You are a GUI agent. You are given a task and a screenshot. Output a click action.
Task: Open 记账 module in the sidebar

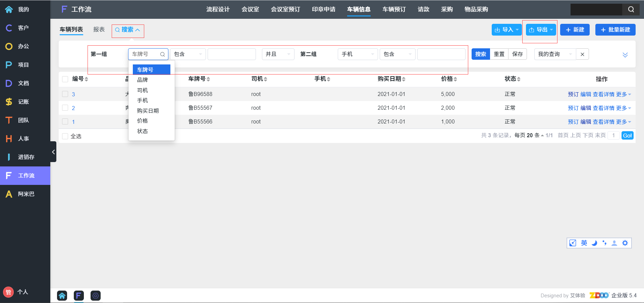(23, 102)
